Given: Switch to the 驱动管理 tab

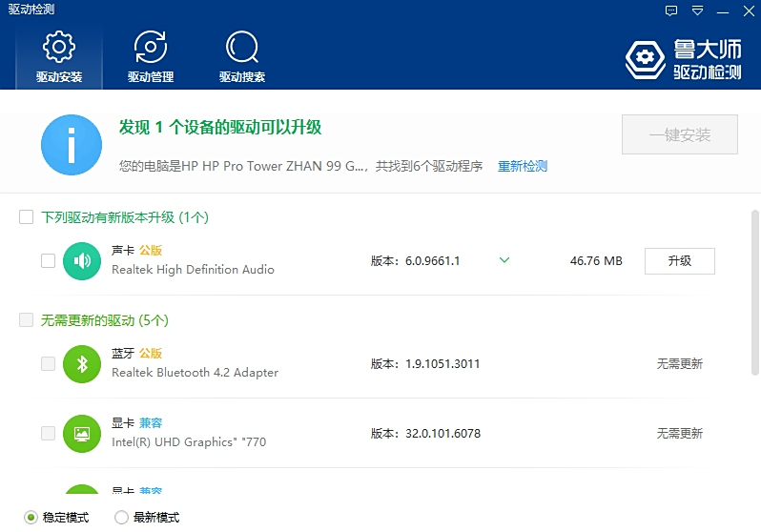Looking at the screenshot, I should [151, 57].
